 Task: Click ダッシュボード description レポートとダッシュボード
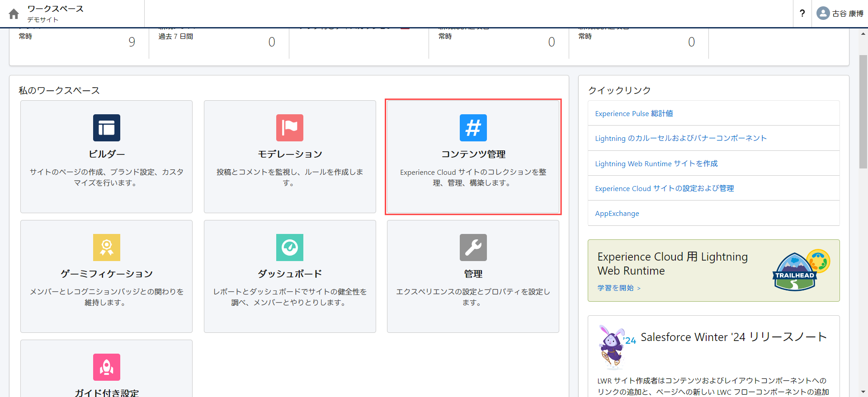290,297
